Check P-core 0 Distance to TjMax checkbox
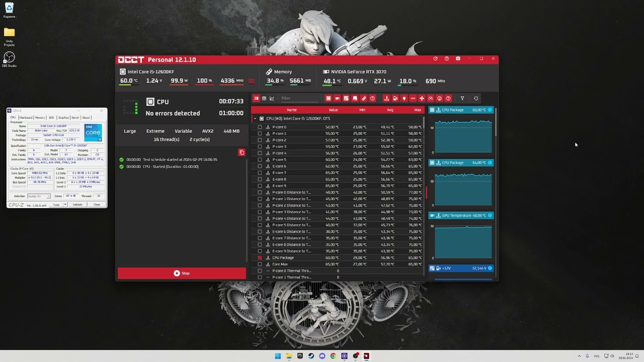This screenshot has height=362, width=644. coord(260,193)
